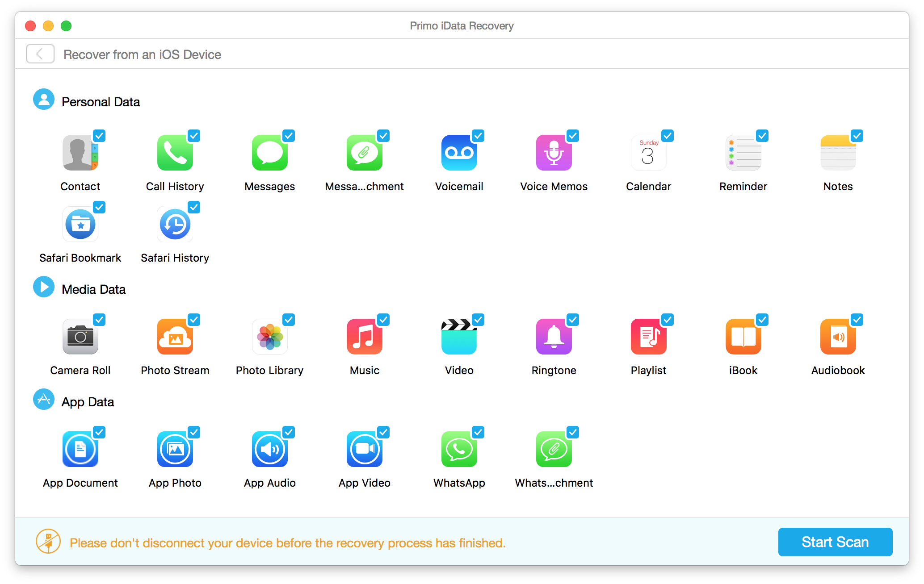Click the Notes icon

(x=838, y=153)
